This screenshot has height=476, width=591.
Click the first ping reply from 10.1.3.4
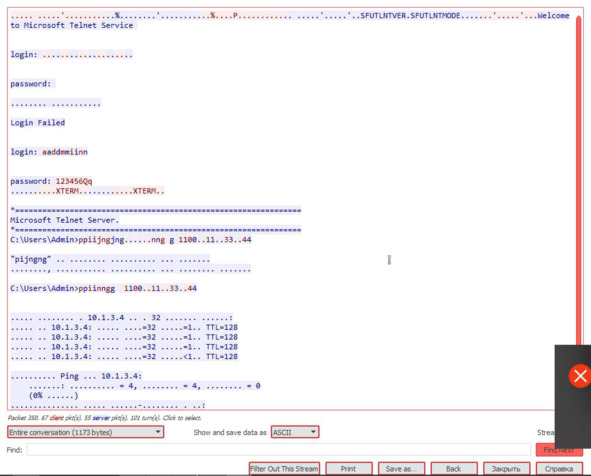pyautogui.click(x=124, y=327)
